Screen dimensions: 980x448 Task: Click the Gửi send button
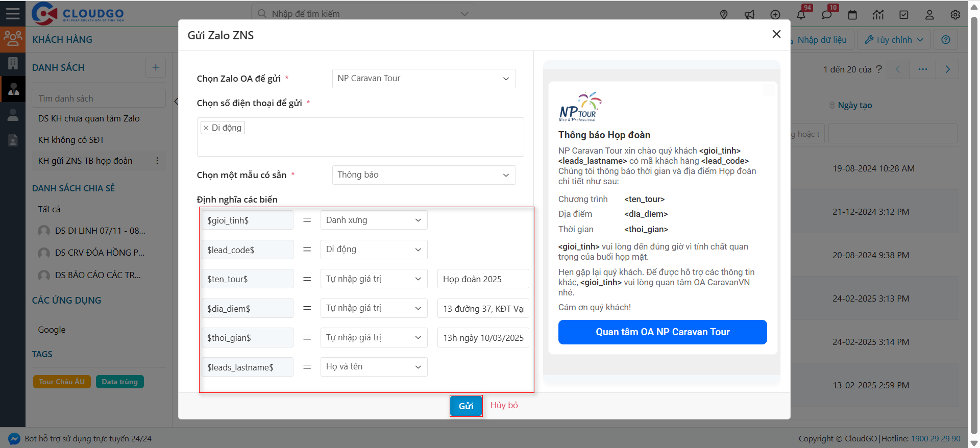tap(466, 406)
